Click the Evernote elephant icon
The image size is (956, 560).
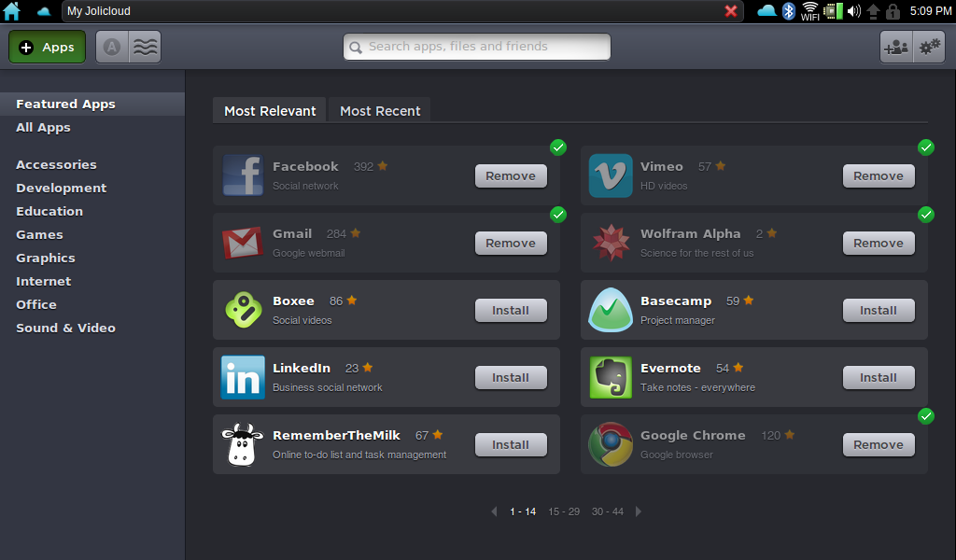611,377
